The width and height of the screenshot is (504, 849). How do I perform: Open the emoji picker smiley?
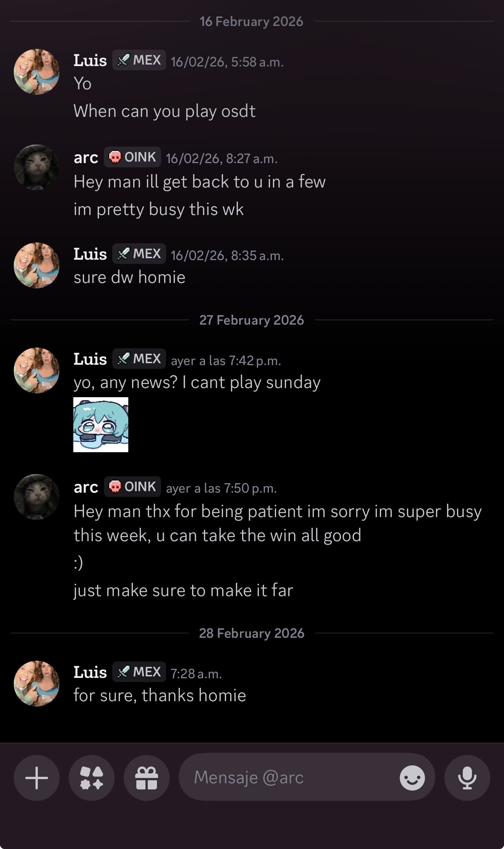click(x=412, y=778)
